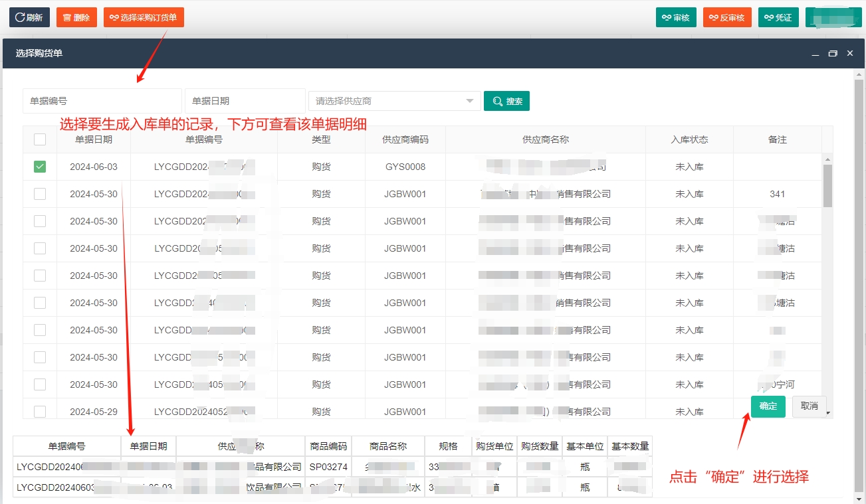Click the 单据日期 column header in top table
866x504 pixels.
click(x=94, y=139)
